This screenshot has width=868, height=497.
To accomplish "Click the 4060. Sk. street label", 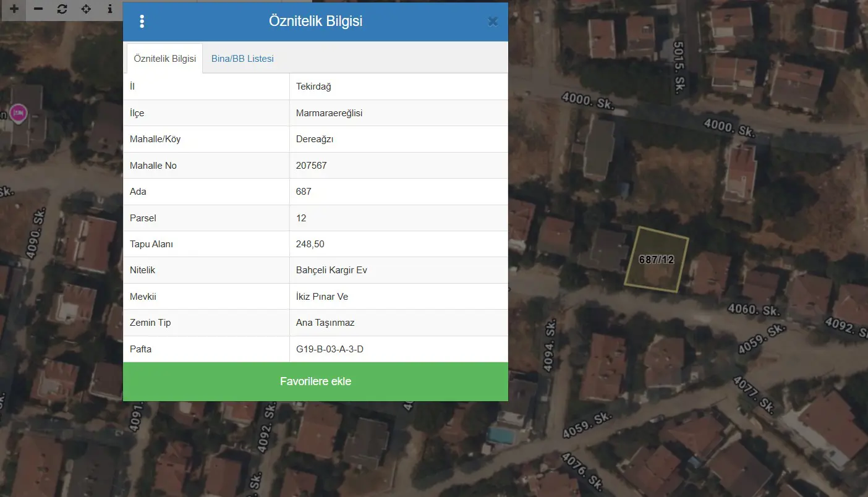I will coord(754,310).
